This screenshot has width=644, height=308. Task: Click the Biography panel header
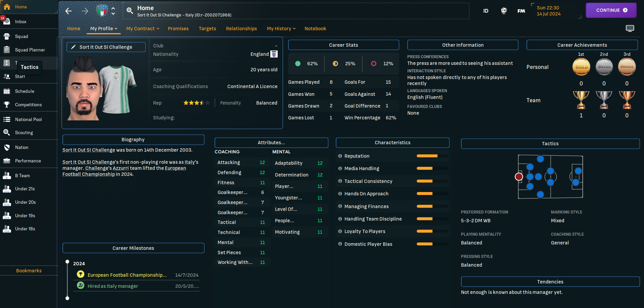[x=133, y=140]
